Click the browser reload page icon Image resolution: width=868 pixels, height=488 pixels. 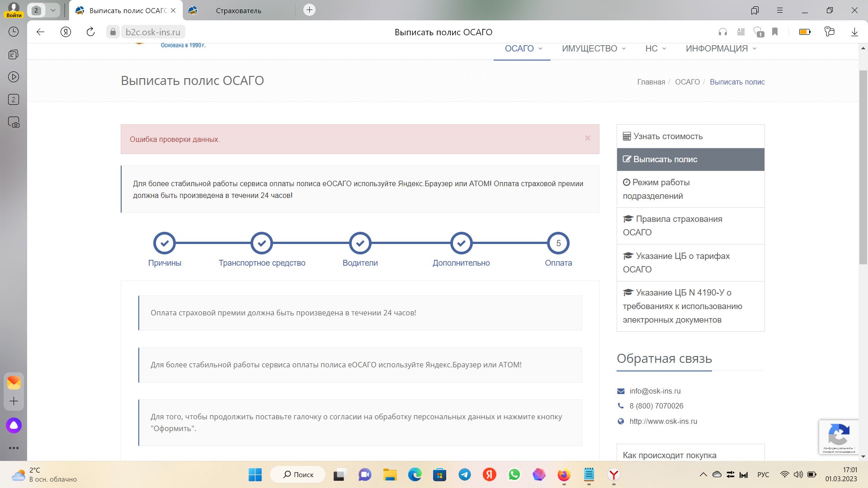tap(90, 32)
